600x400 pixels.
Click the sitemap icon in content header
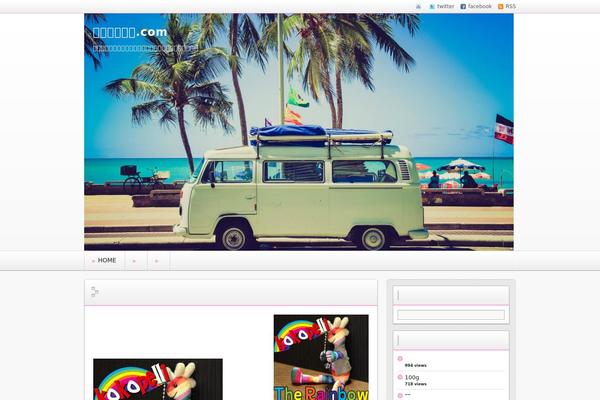click(95, 292)
